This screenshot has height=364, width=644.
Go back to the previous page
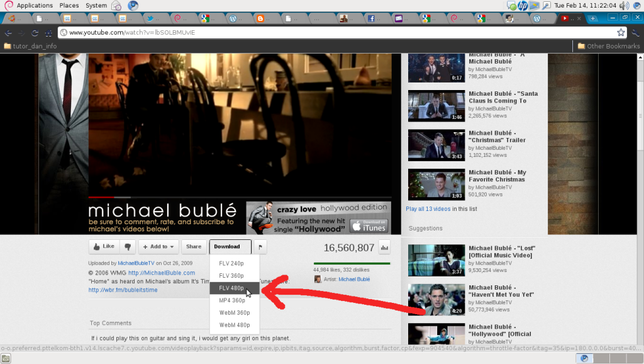click(x=8, y=33)
